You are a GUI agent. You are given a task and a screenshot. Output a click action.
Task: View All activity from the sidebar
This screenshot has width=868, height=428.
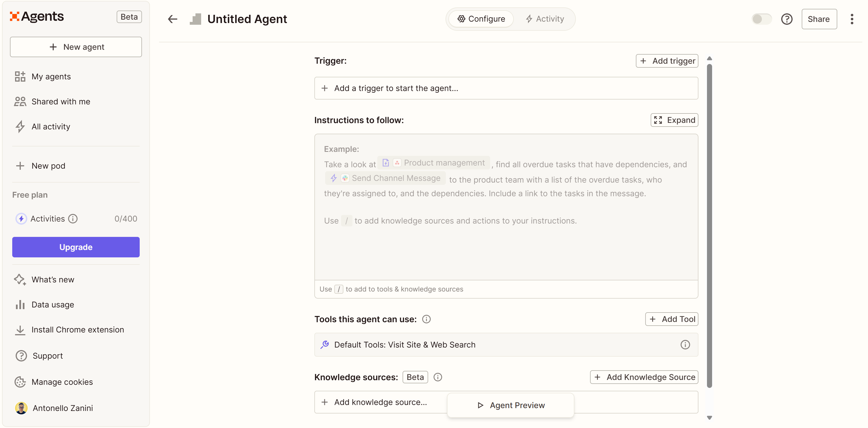tap(51, 127)
